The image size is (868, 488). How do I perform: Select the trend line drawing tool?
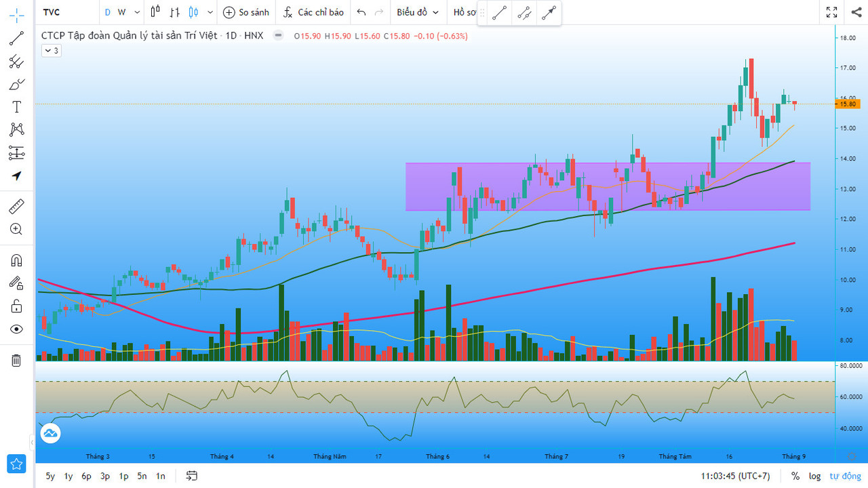16,39
